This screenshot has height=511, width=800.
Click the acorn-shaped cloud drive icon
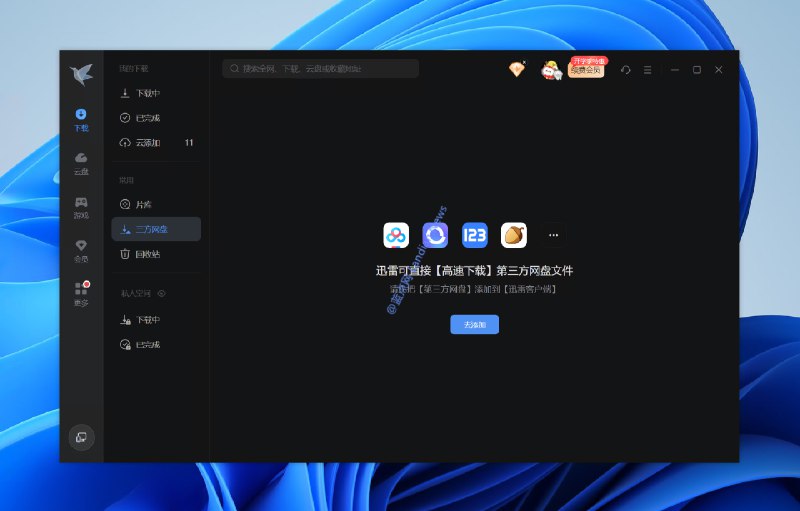point(514,235)
